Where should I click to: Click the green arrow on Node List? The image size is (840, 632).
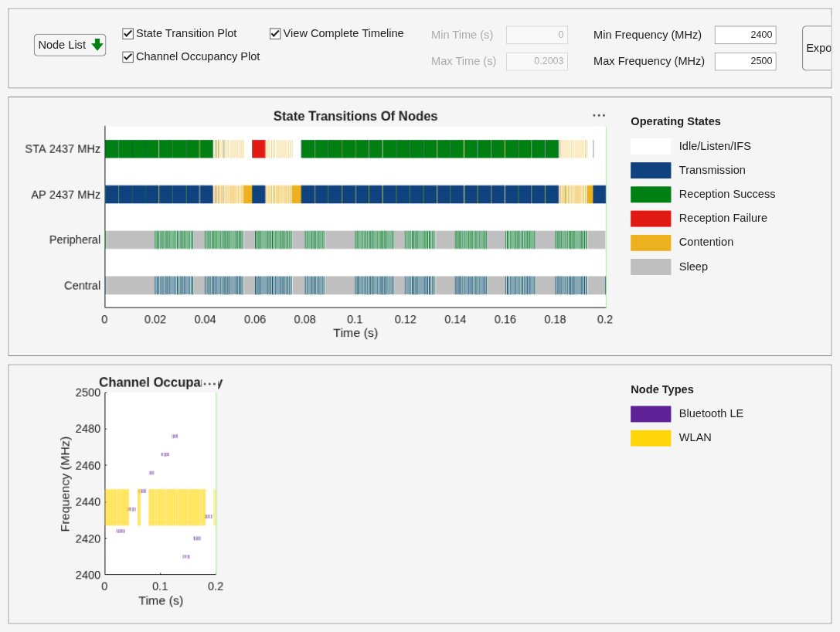(97, 45)
